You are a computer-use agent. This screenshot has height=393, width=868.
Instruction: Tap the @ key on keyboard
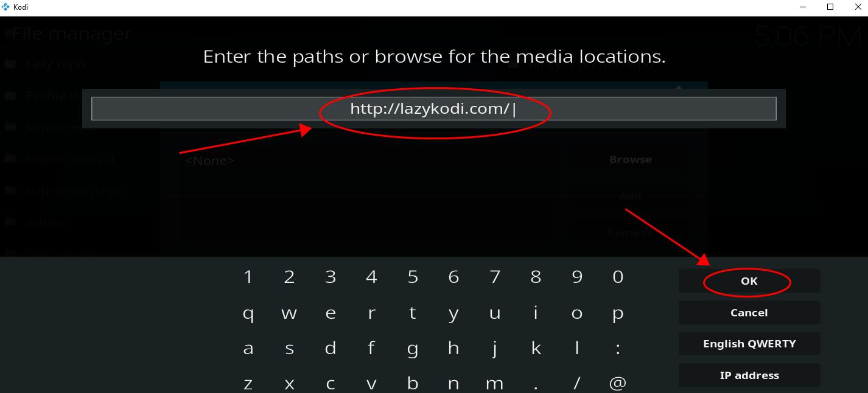[x=618, y=383]
